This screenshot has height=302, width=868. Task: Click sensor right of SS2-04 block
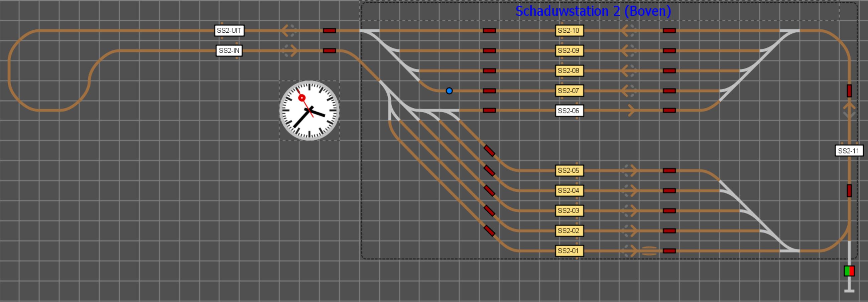pos(669,191)
